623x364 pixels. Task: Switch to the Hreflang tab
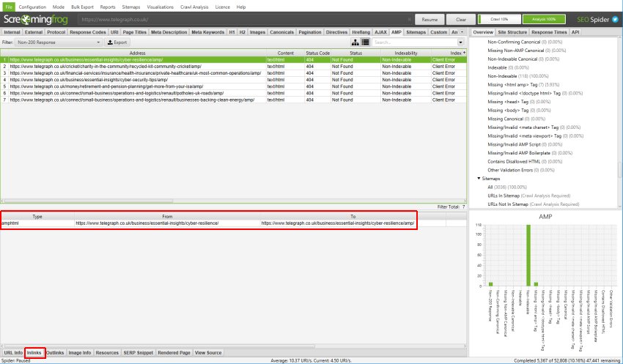tap(361, 32)
